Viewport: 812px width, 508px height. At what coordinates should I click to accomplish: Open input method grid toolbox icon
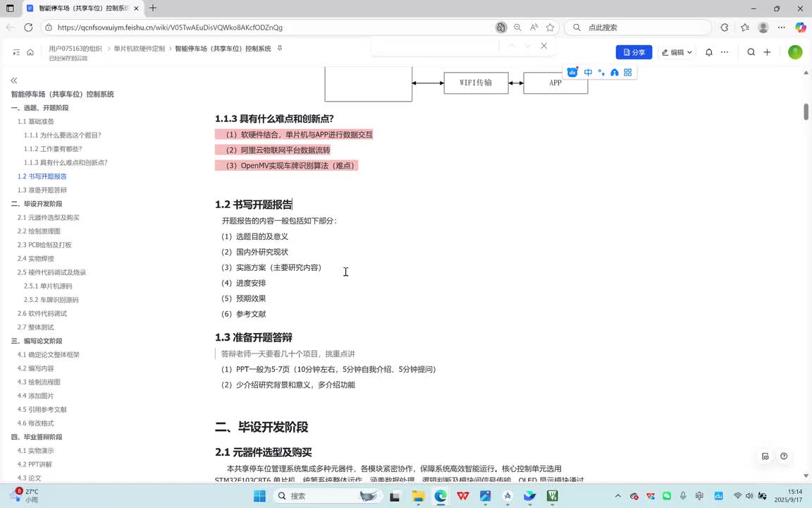coord(627,73)
